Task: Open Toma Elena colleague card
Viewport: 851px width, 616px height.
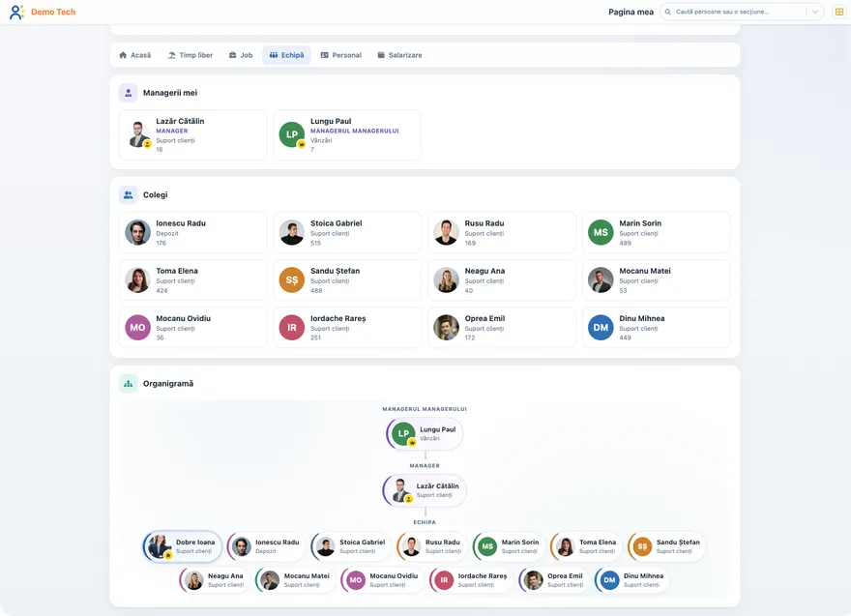Action: [192, 280]
